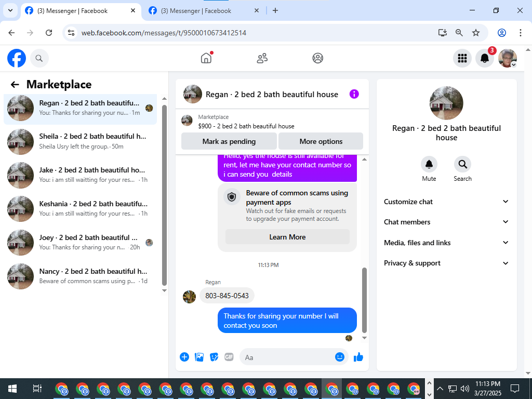Viewport: 532px width, 399px height.
Task: Open the emoji picker in message box
Action: 340,357
